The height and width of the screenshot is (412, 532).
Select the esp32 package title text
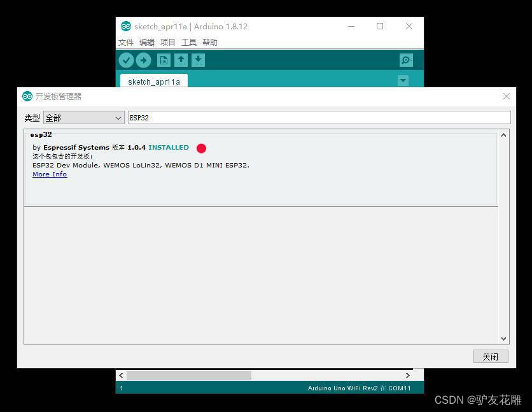tap(41, 135)
